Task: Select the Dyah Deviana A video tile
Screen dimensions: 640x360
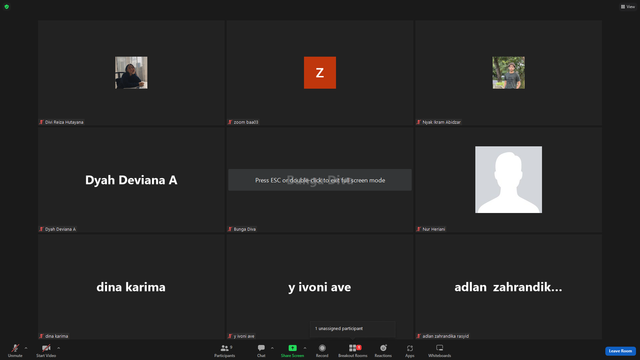Action: pos(131,180)
